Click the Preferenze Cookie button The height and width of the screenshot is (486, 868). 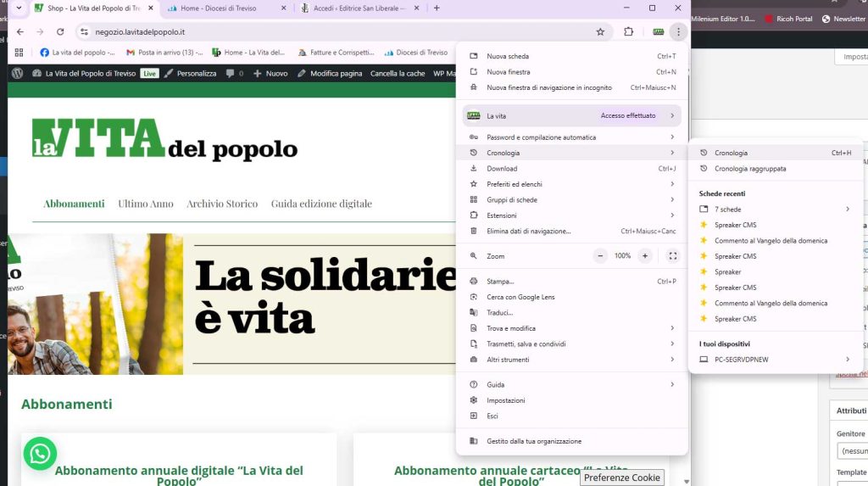click(622, 478)
